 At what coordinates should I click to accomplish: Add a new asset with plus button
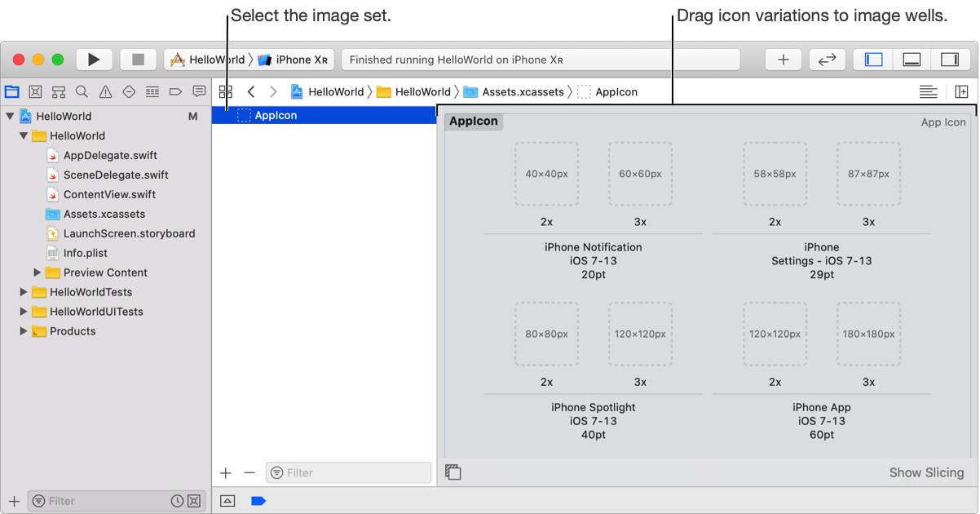coord(227,472)
